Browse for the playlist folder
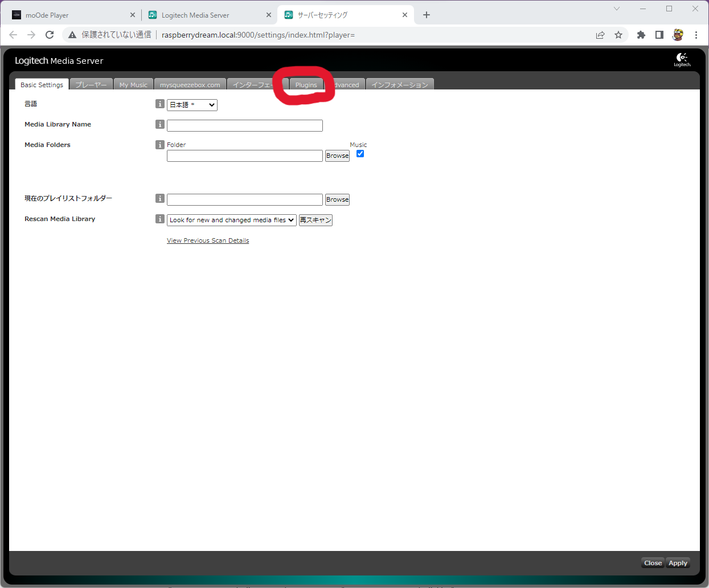 point(337,199)
